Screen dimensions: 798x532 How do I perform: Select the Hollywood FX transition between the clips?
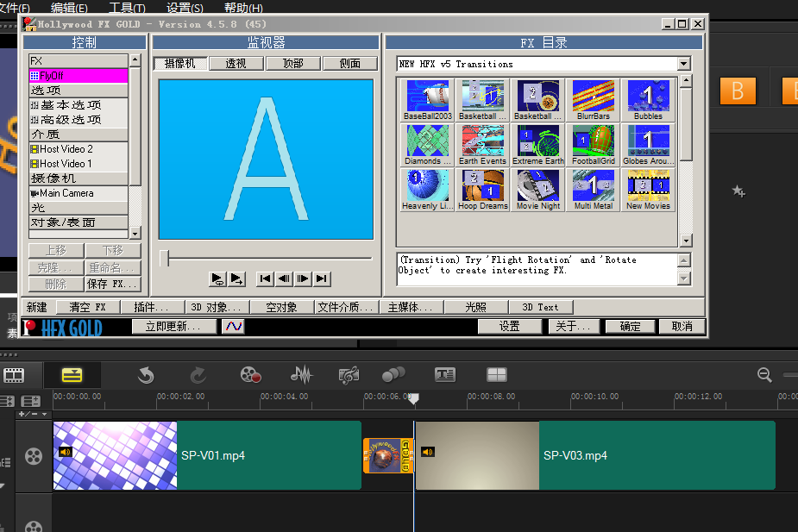point(388,455)
